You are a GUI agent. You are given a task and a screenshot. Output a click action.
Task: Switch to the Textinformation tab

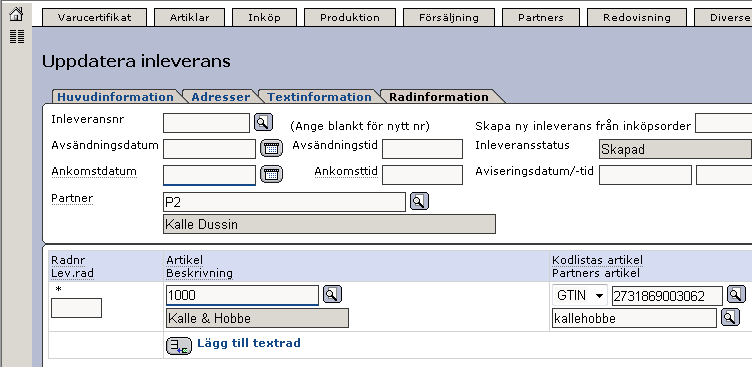click(319, 97)
